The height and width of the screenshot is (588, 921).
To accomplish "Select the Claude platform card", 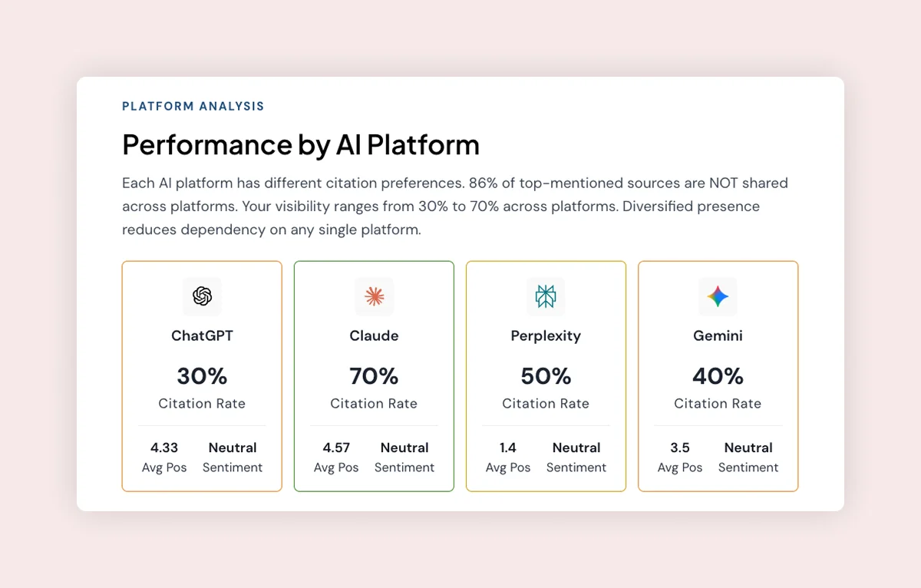I will click(374, 375).
